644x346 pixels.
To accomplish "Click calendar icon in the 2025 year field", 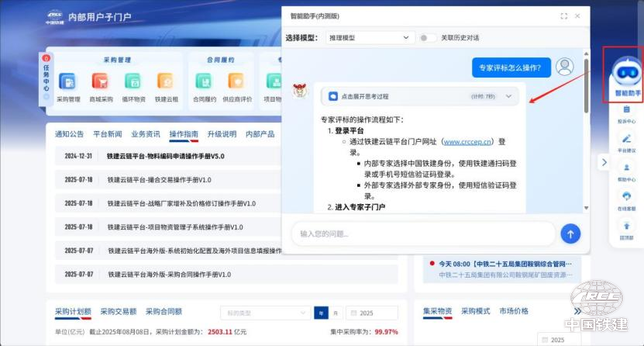I will (353, 313).
